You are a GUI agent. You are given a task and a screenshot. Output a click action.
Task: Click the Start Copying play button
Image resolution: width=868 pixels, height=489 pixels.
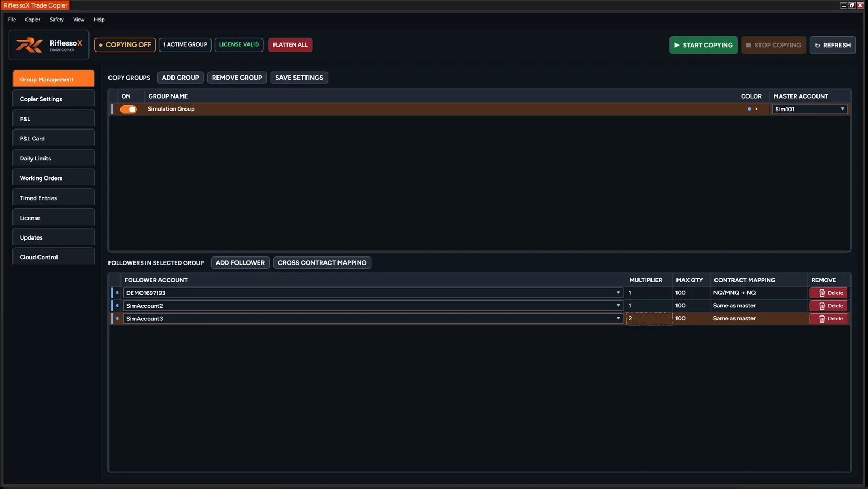703,45
